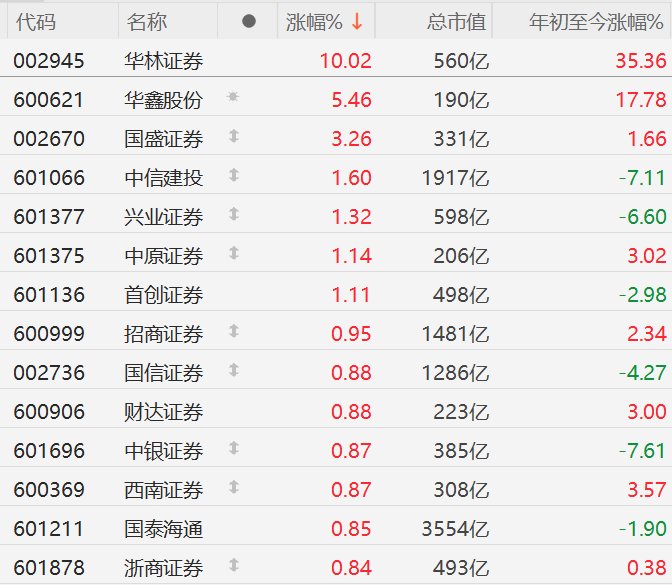Click stock code 601878
This screenshot has height=585, width=672.
tap(49, 568)
